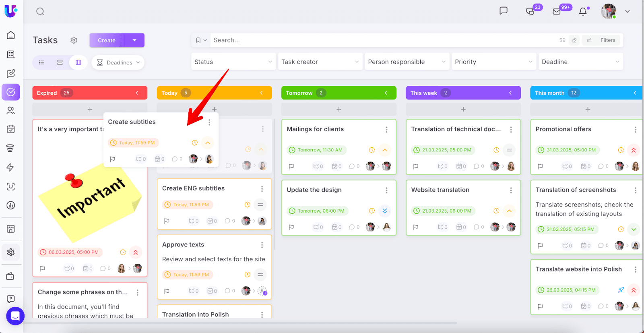Image resolution: width=644 pixels, height=333 pixels.
Task: Open the calendar icon in the sidebar
Action: point(11,129)
